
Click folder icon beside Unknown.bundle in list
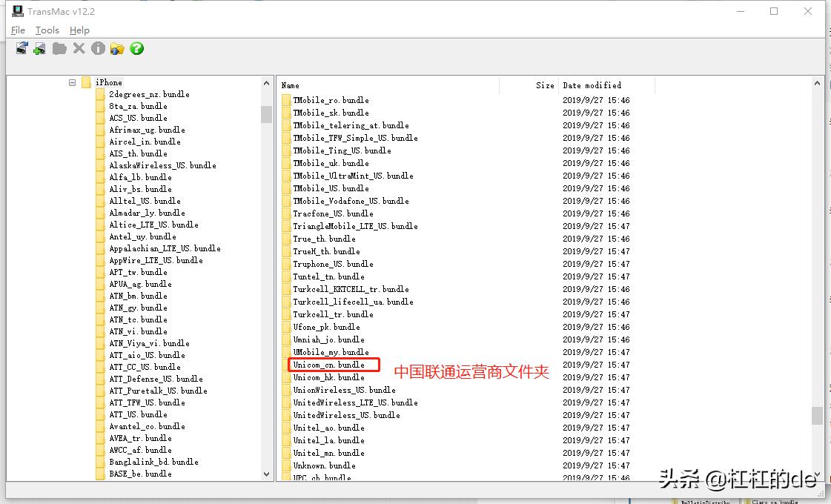pyautogui.click(x=286, y=466)
